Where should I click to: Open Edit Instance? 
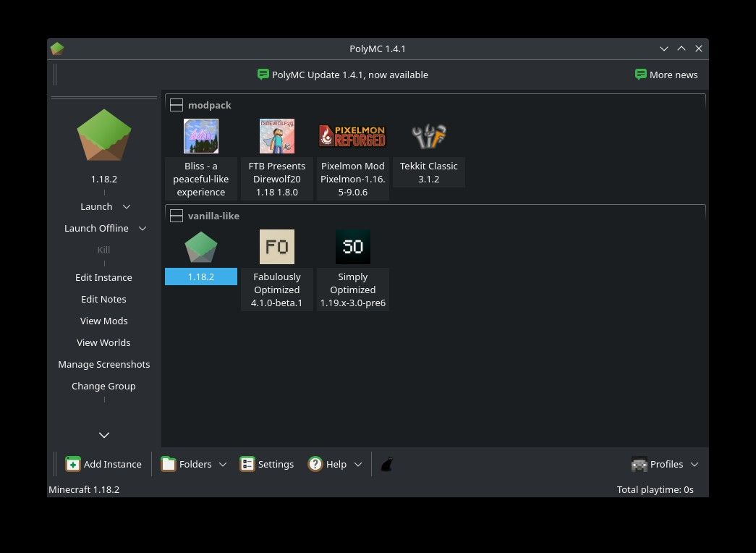103,277
